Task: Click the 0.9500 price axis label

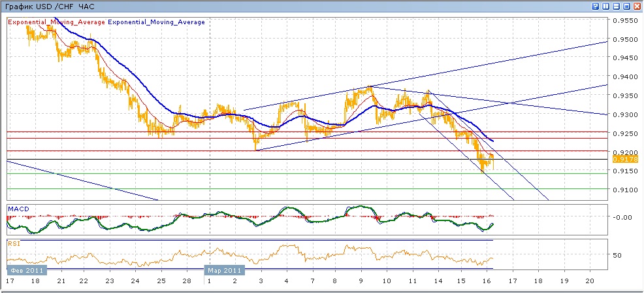Action: click(x=622, y=39)
